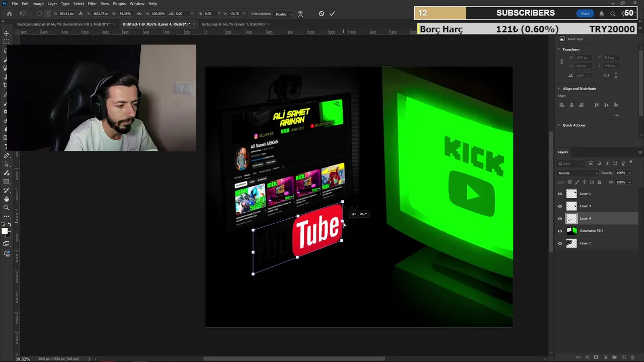Screen dimensions: 644x362
Task: Open the Layers panel menu
Action: (x=640, y=152)
